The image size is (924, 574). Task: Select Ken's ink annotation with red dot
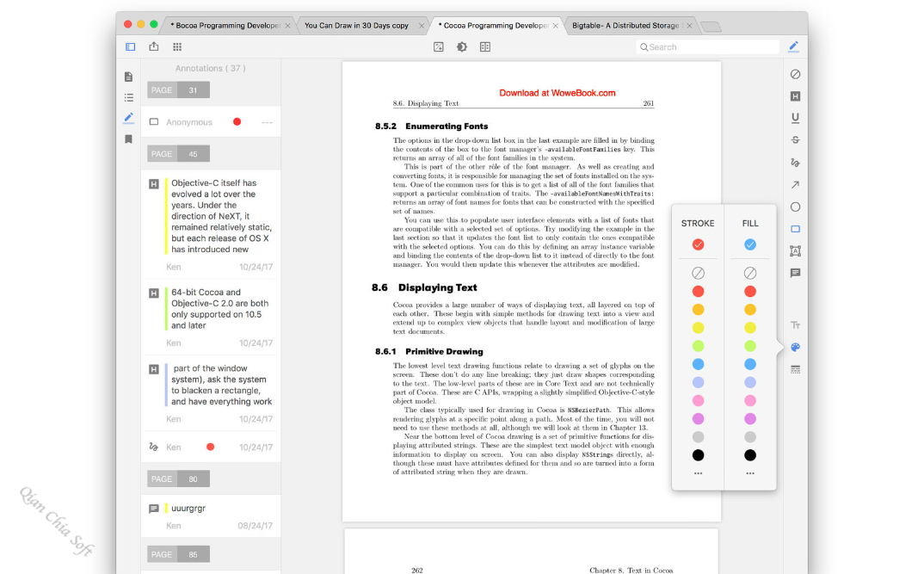click(211, 447)
